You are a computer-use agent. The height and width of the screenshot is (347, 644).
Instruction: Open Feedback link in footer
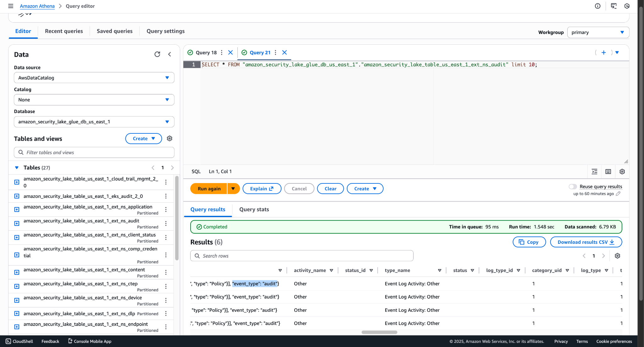[50, 341]
